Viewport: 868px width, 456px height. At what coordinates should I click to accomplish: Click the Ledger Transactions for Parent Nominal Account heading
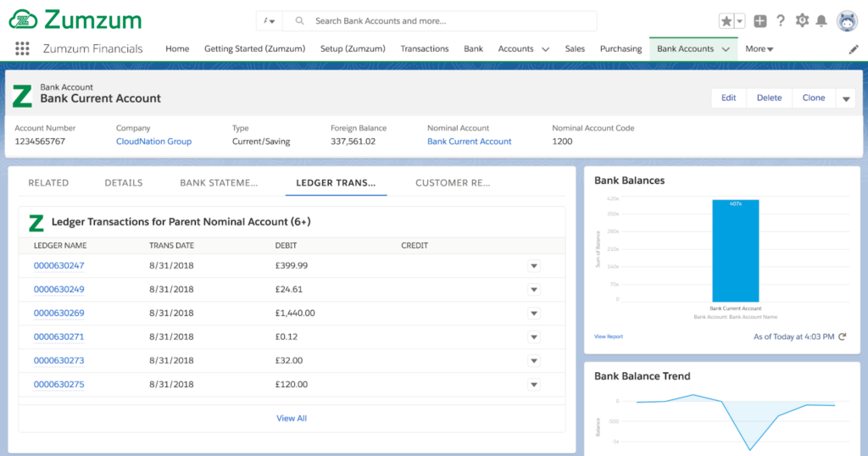pos(181,222)
